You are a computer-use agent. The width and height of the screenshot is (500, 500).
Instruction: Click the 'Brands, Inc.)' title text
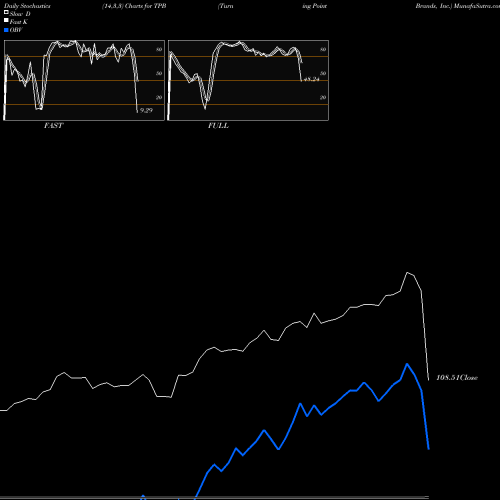tap(434, 6)
